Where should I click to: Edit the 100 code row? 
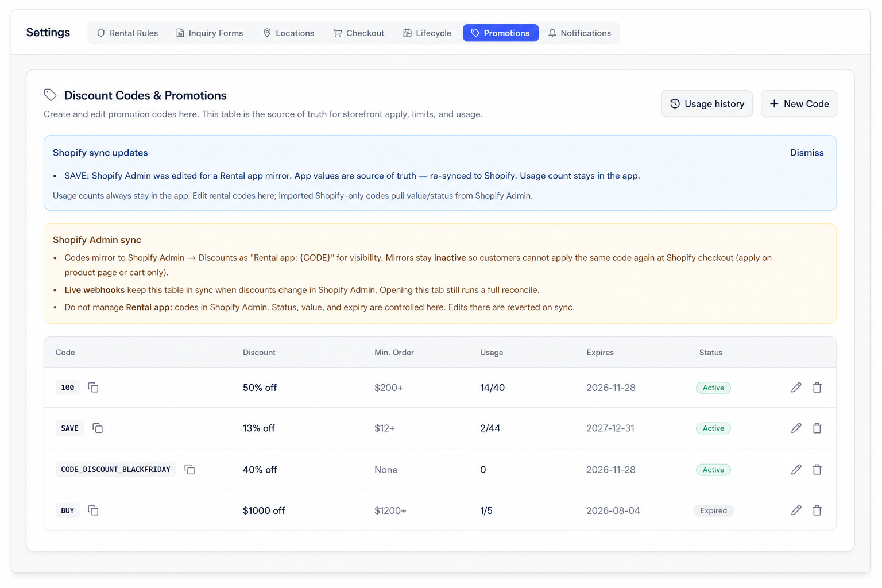(796, 388)
